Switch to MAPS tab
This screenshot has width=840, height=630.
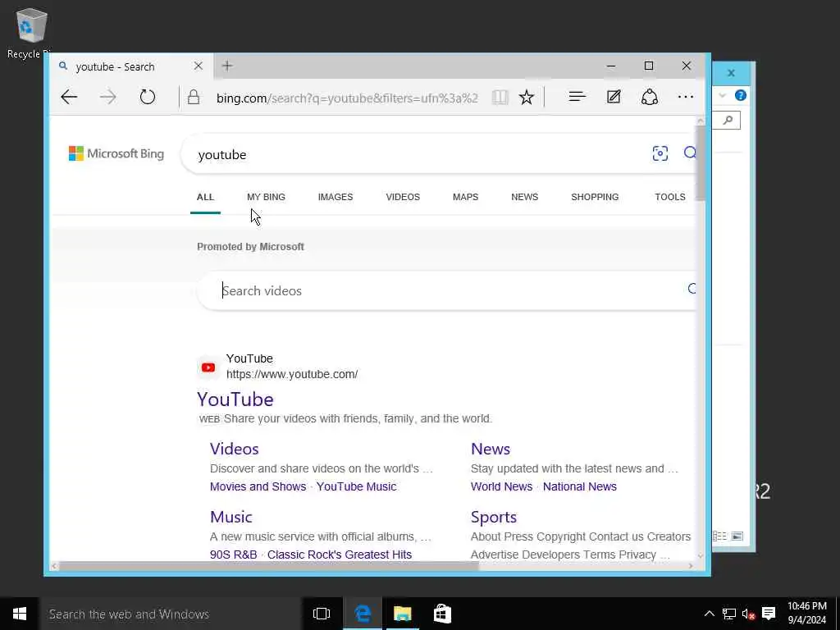[x=466, y=197]
